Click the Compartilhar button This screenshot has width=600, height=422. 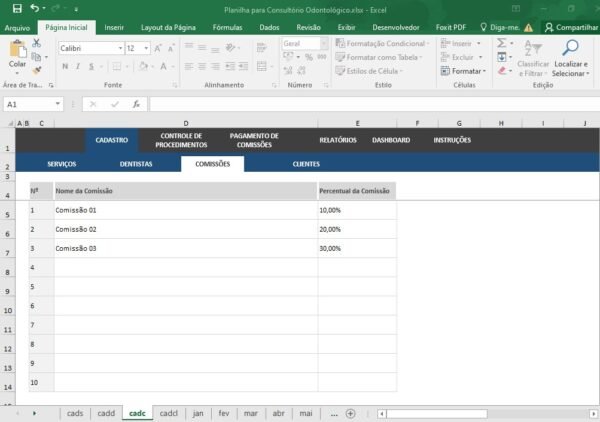tap(571, 28)
